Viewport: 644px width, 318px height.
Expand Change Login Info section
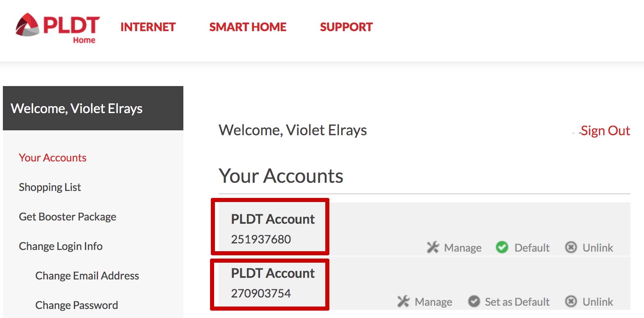pyautogui.click(x=61, y=246)
